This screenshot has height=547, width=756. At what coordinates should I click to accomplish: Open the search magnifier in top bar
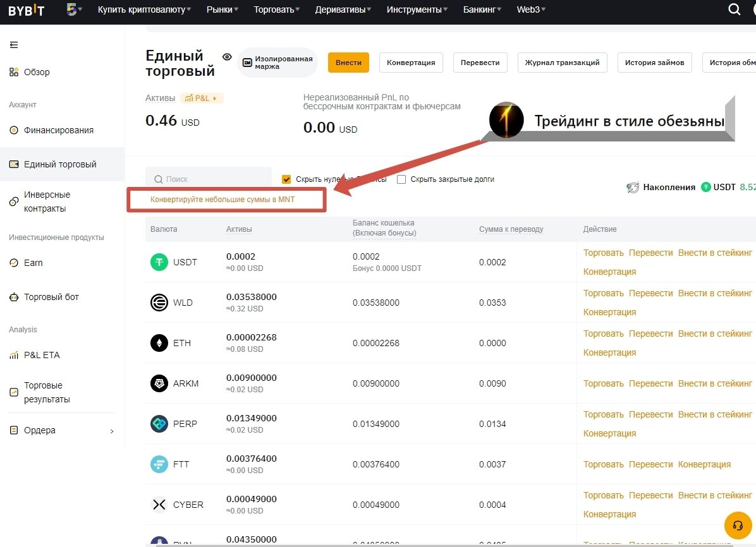point(734,9)
